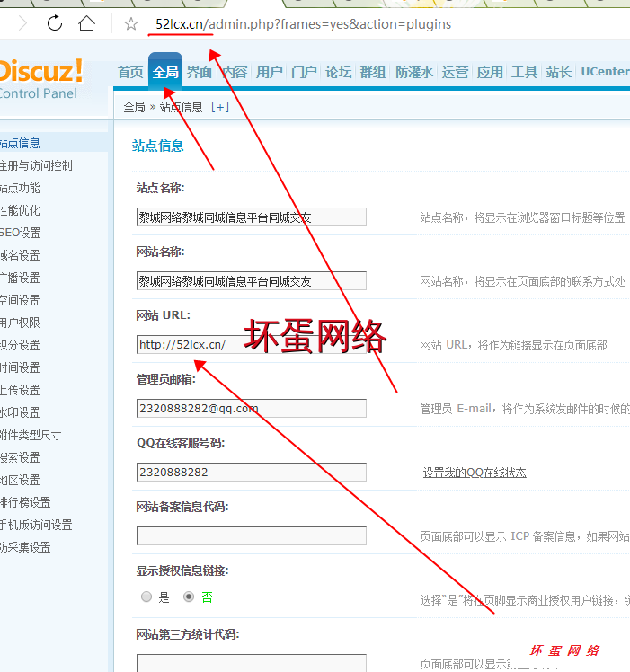
Task: Bookmark this page with the star icon
Action: (x=131, y=24)
